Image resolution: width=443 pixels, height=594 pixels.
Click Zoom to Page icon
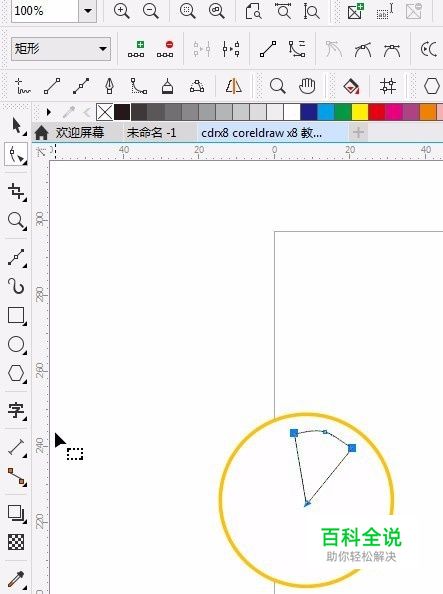pyautogui.click(x=253, y=11)
